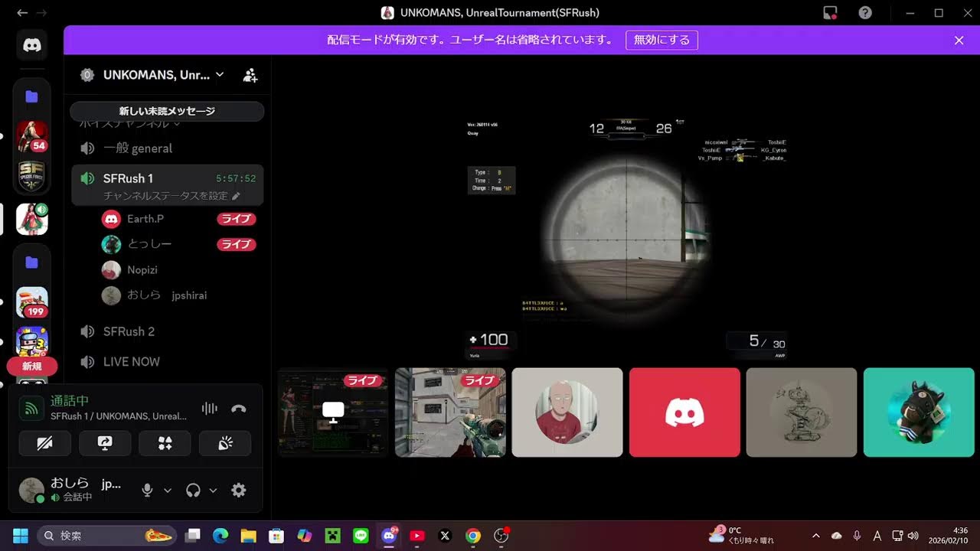
Task: Launch Microsoft Edge from the taskbar
Action: click(x=220, y=536)
